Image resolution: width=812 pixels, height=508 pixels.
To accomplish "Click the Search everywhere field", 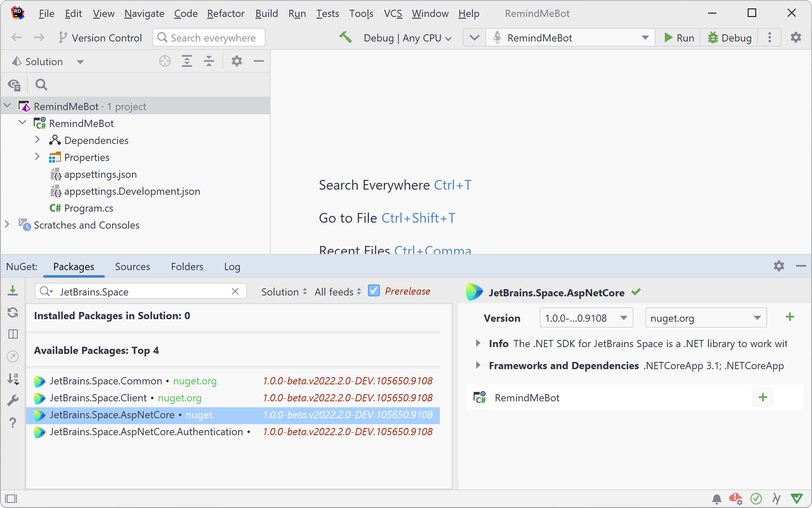I will [x=209, y=38].
